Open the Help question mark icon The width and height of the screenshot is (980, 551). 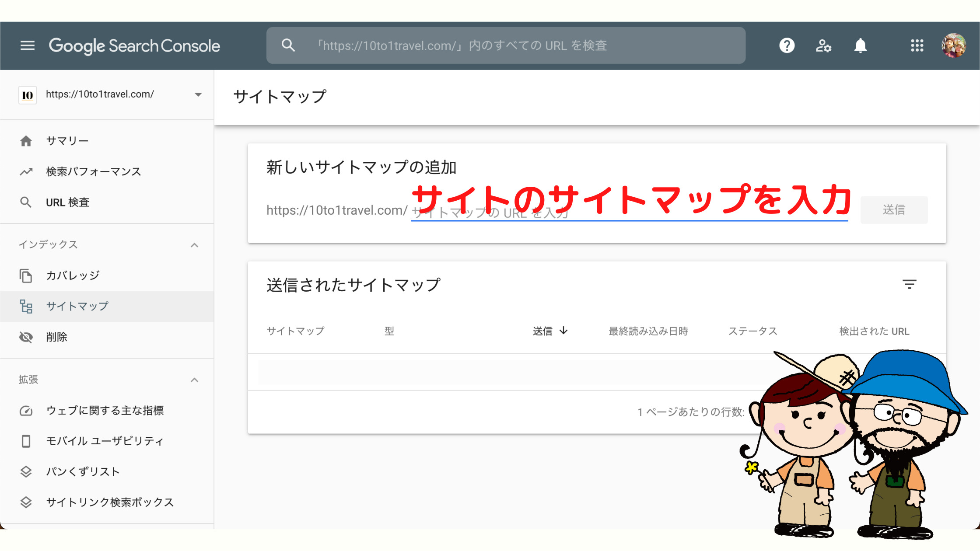pos(787,45)
